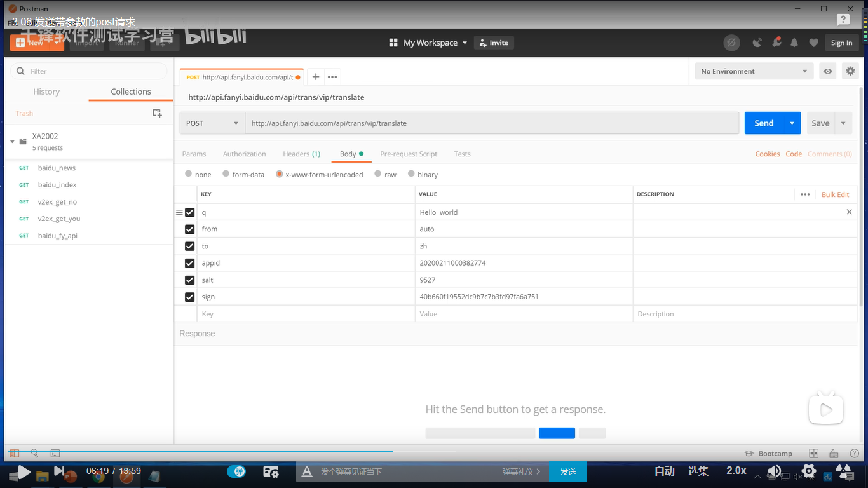This screenshot has width=868, height=488.
Task: Open the Send button dropdown arrow
Action: coord(792,123)
